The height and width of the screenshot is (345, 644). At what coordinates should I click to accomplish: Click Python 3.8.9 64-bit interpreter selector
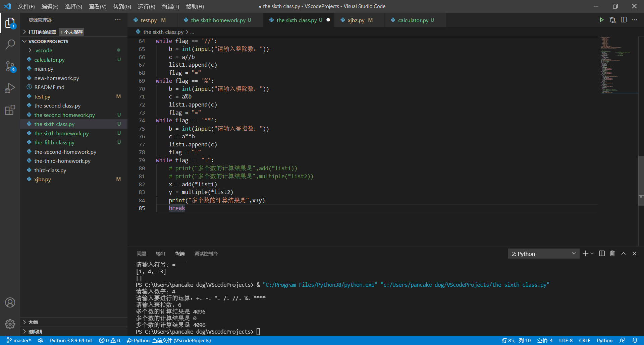(x=71, y=340)
